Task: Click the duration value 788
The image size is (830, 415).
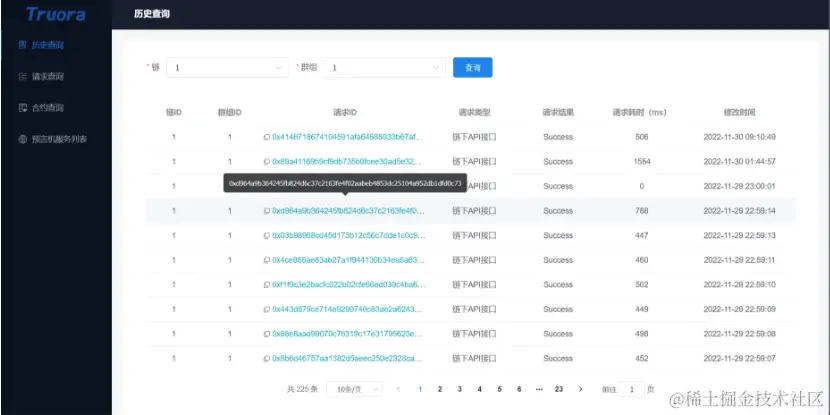Action: click(642, 211)
